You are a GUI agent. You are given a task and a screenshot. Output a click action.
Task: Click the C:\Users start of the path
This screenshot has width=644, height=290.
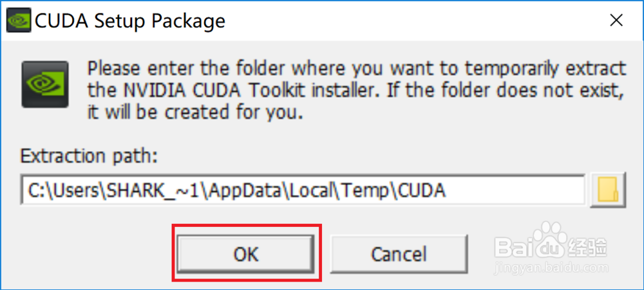point(64,191)
